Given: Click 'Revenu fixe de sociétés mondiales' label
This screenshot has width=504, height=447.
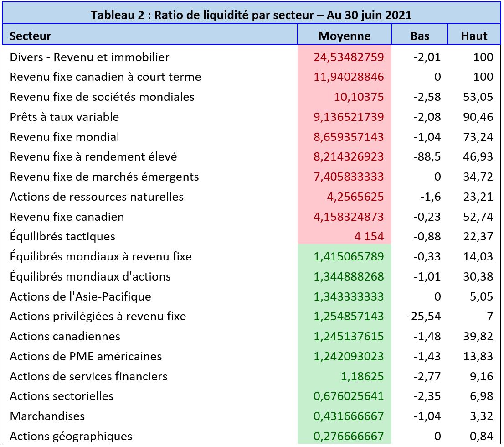Looking at the screenshot, I should 102,97.
